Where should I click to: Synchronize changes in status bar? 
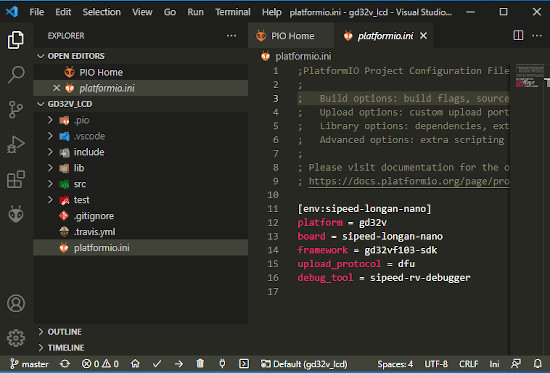(x=65, y=364)
